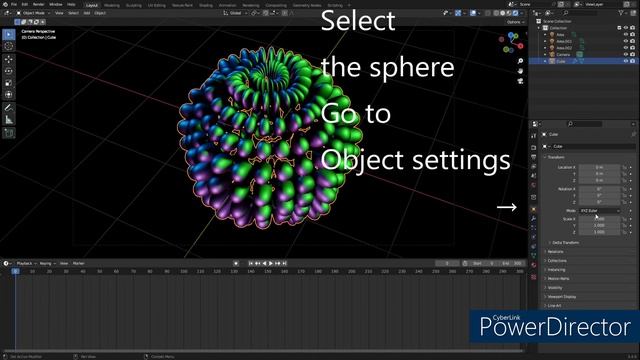The width and height of the screenshot is (640, 360).
Task: Click the viewport pan hand icon
Action: [520, 71]
